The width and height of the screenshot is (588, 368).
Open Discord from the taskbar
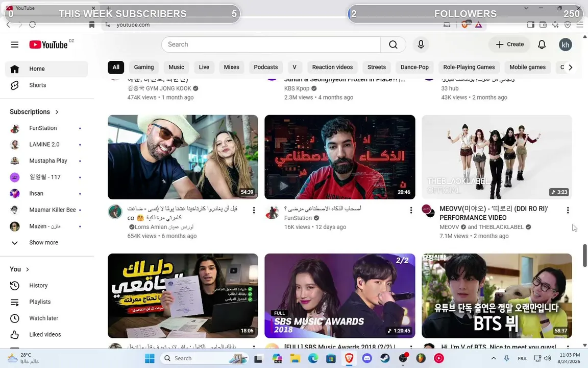367,358
